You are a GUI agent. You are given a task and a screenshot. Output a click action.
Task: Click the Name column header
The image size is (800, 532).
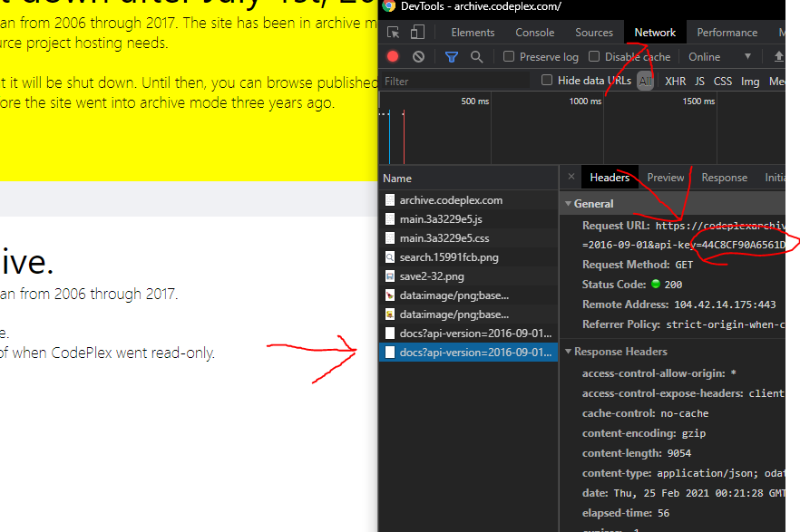pos(468,179)
